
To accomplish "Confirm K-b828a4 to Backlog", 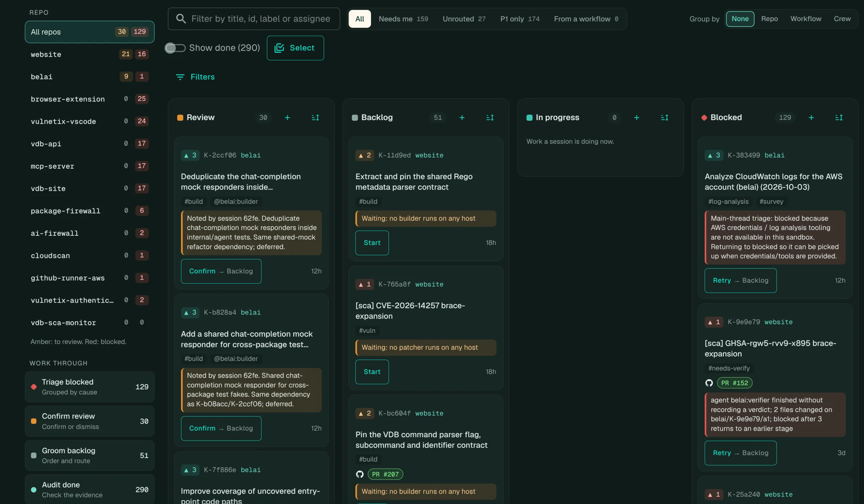I will coord(221,428).
